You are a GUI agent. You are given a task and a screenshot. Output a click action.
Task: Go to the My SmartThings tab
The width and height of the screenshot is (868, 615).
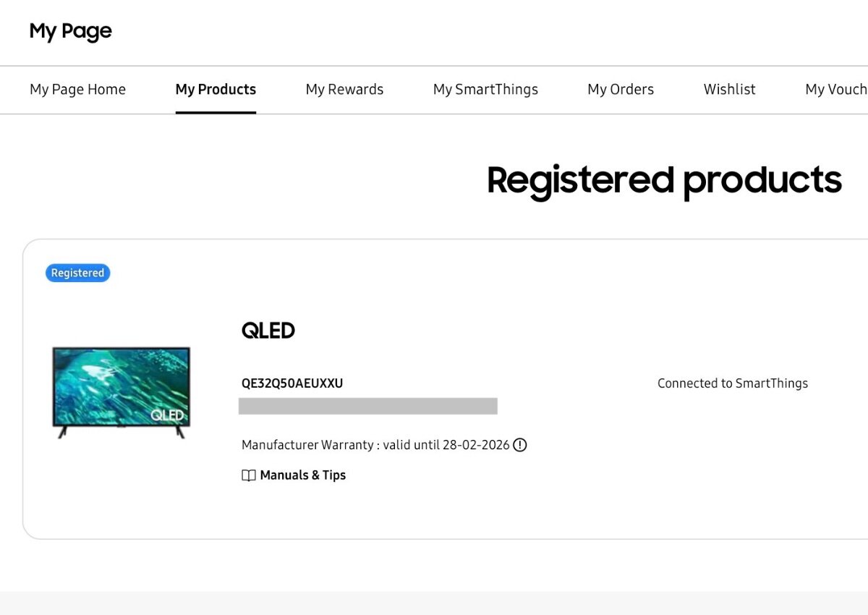(x=485, y=89)
